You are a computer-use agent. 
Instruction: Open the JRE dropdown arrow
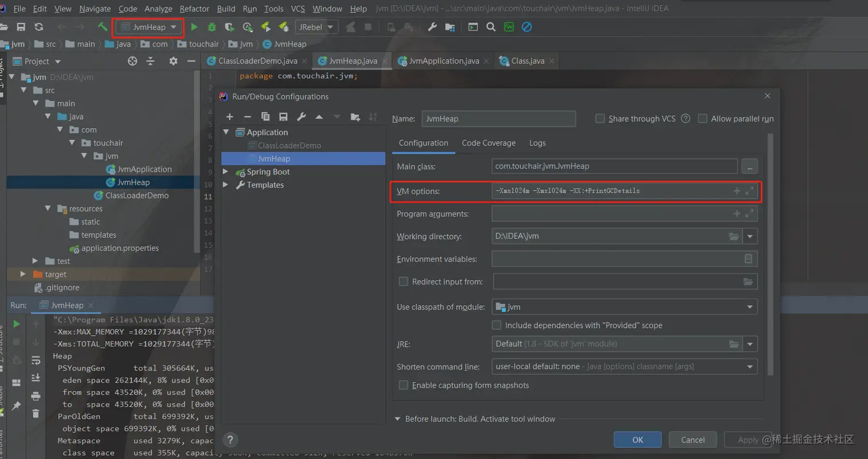point(750,344)
